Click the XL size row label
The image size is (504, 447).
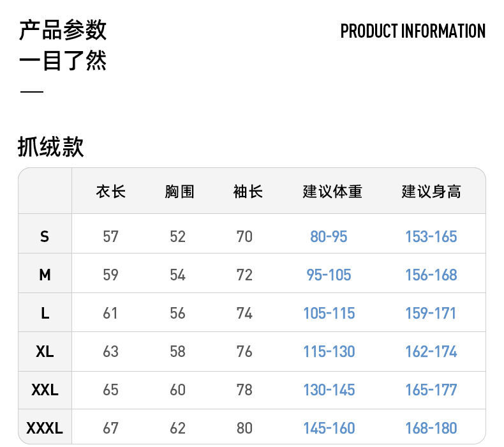click(x=45, y=352)
